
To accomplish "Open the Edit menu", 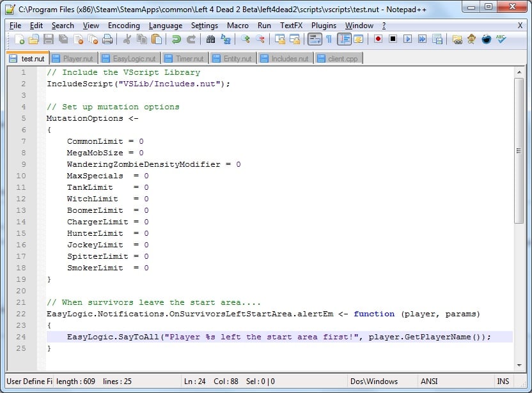I will pyautogui.click(x=36, y=26).
